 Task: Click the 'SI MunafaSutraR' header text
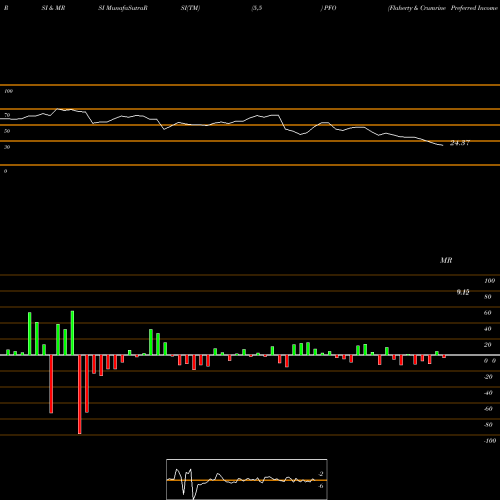(123, 8)
